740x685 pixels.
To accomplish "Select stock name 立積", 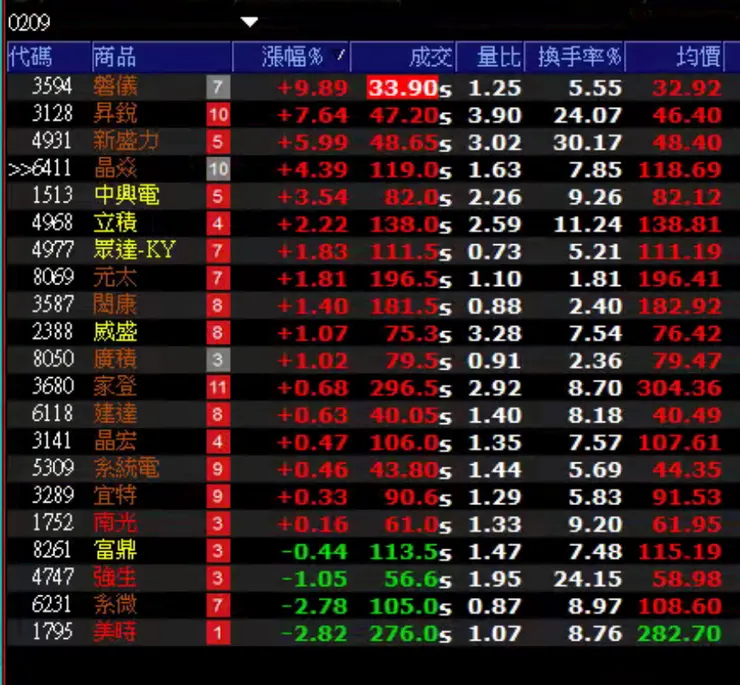I will point(115,223).
